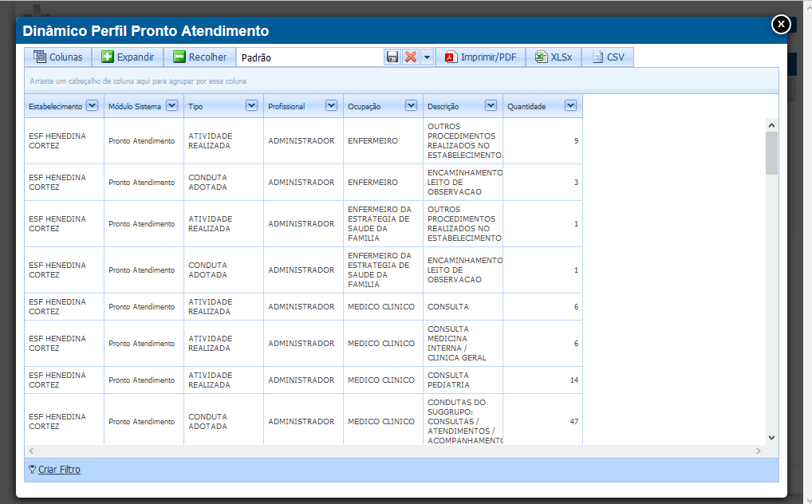Export table to CSV
Image resolution: width=812 pixels, height=504 pixels.
608,57
